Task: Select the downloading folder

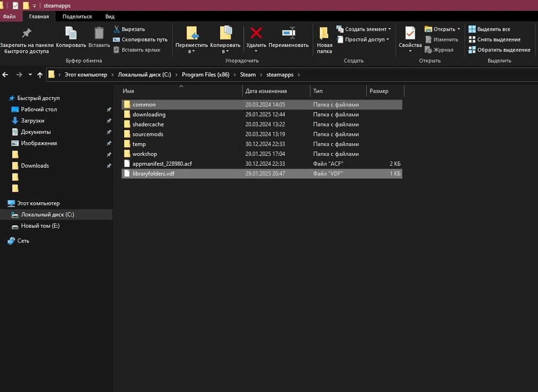Action: tap(262, 114)
